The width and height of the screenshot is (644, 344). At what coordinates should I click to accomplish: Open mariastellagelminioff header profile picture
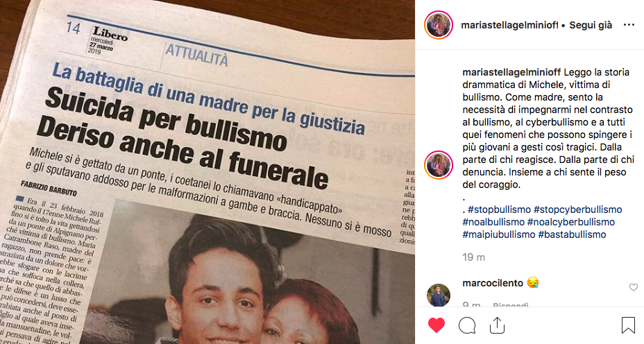pos(438,25)
